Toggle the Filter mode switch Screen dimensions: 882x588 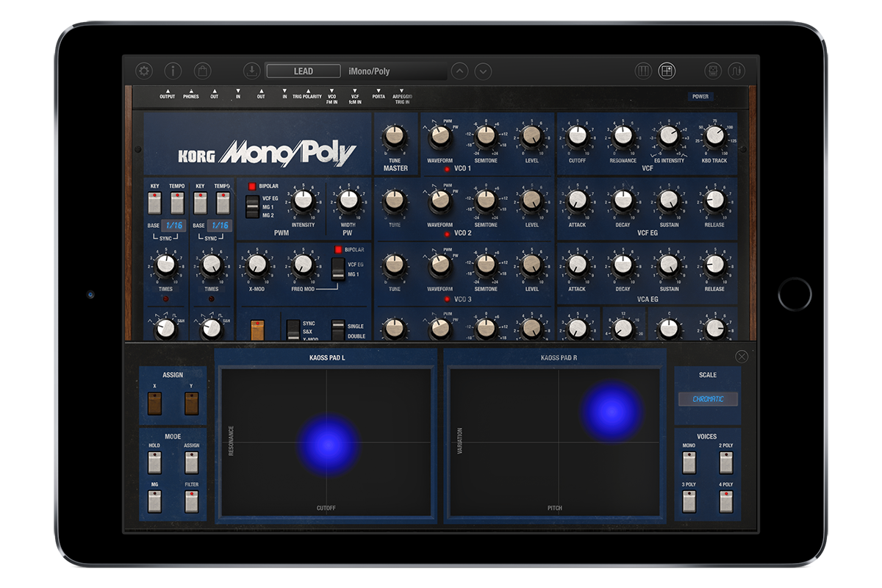(x=191, y=501)
